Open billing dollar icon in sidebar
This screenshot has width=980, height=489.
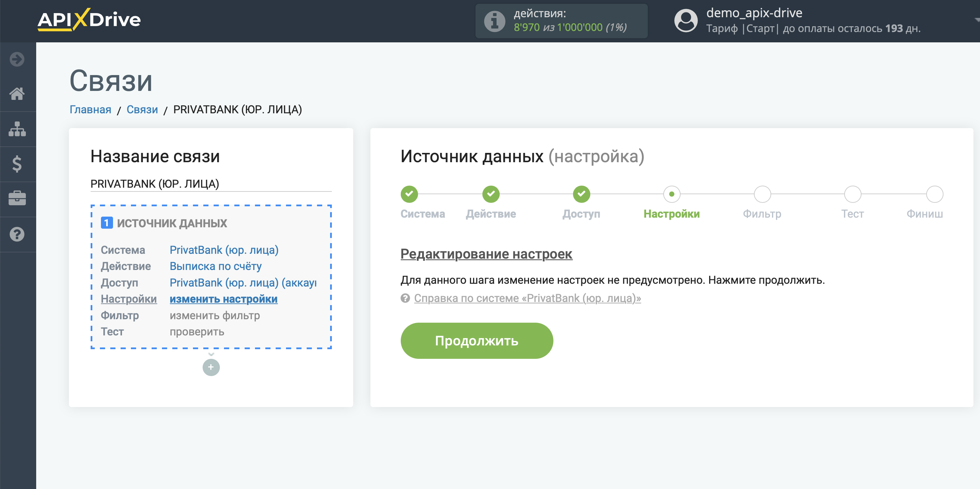click(x=17, y=164)
